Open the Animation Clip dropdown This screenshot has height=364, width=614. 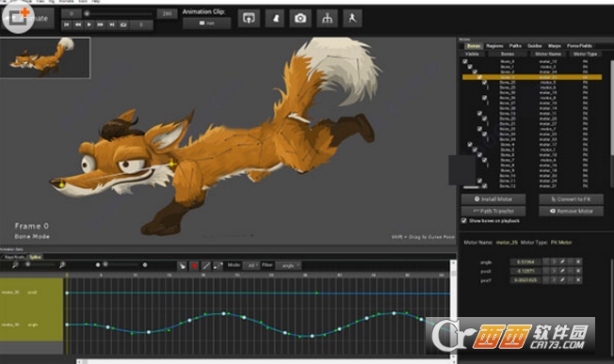(207, 24)
